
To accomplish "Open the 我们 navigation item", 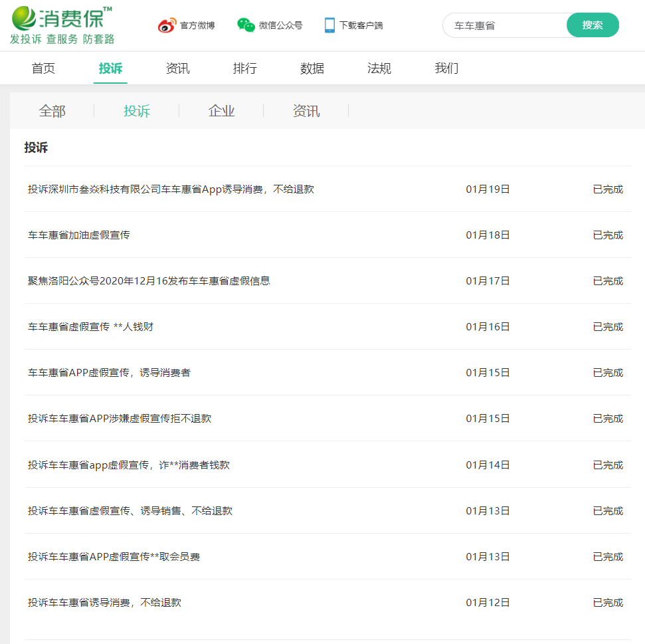I will (x=447, y=68).
